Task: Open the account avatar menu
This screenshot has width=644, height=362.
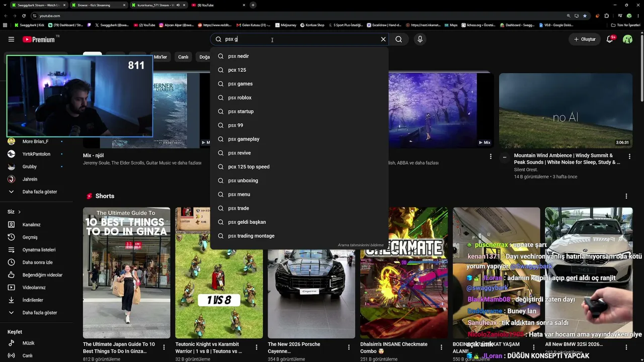Action: click(x=627, y=39)
